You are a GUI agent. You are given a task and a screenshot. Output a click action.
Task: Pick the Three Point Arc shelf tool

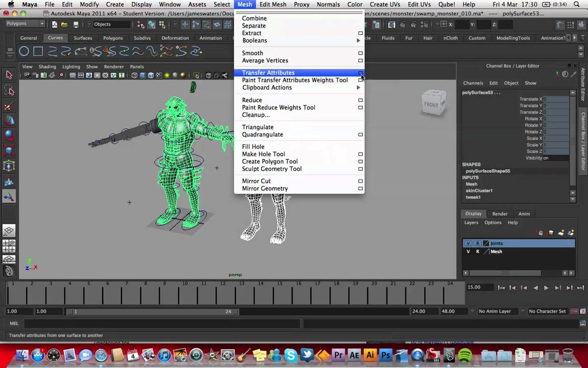click(81, 51)
